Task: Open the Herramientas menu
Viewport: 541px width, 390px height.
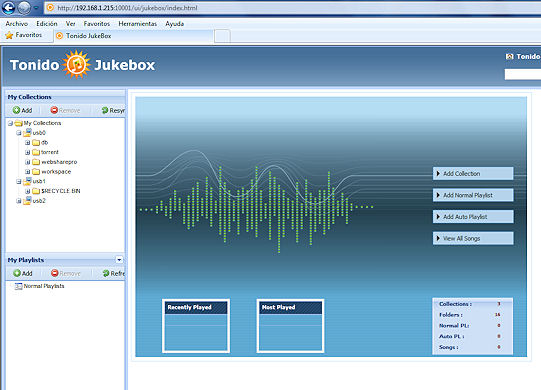Action: [137, 24]
